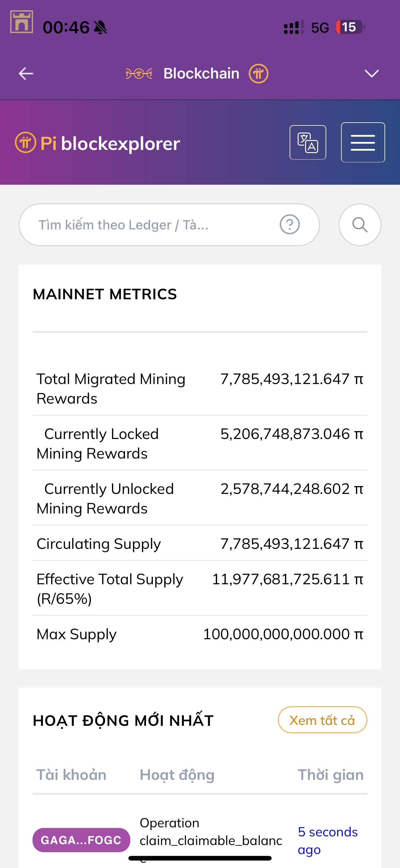Image resolution: width=400 pixels, height=868 pixels.
Task: Tap the castle app icon in status bar
Action: pos(21,22)
